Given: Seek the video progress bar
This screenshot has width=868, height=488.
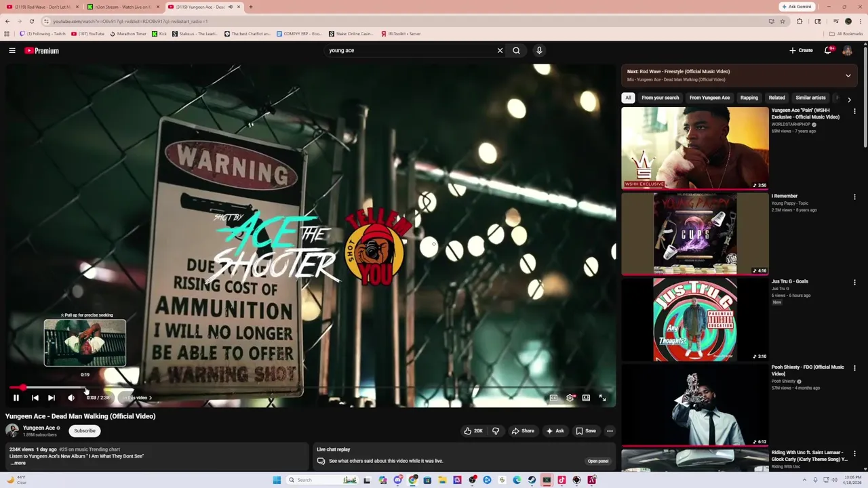Looking at the screenshot, I should point(311,388).
